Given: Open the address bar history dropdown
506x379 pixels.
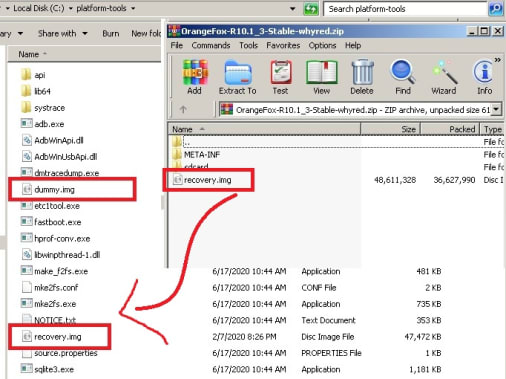Looking at the screenshot, I should pos(293,9).
